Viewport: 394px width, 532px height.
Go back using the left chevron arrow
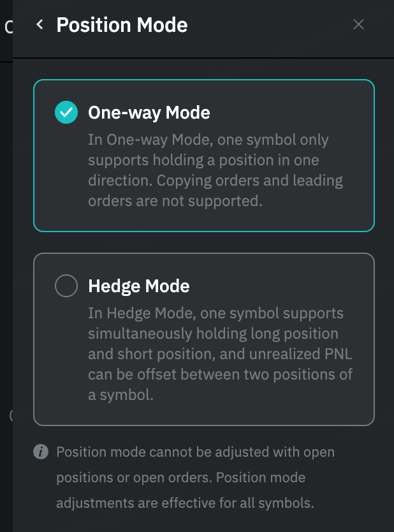pos(40,25)
